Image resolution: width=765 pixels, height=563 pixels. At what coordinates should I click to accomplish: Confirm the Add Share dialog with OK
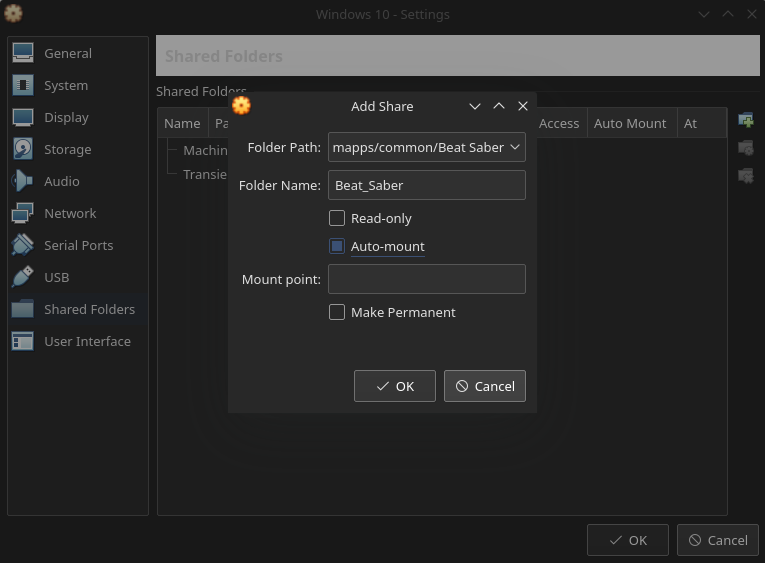(394, 386)
